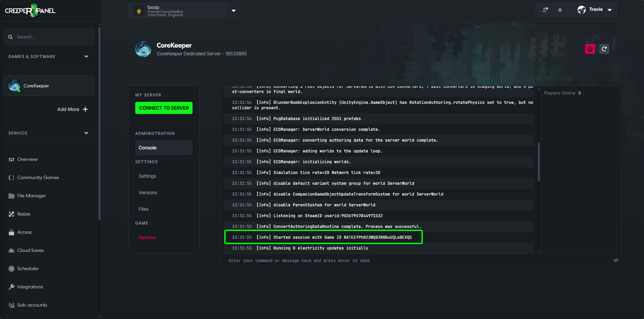This screenshot has width=644, height=319.
Task: Click the Resize icon
Action: [11, 214]
